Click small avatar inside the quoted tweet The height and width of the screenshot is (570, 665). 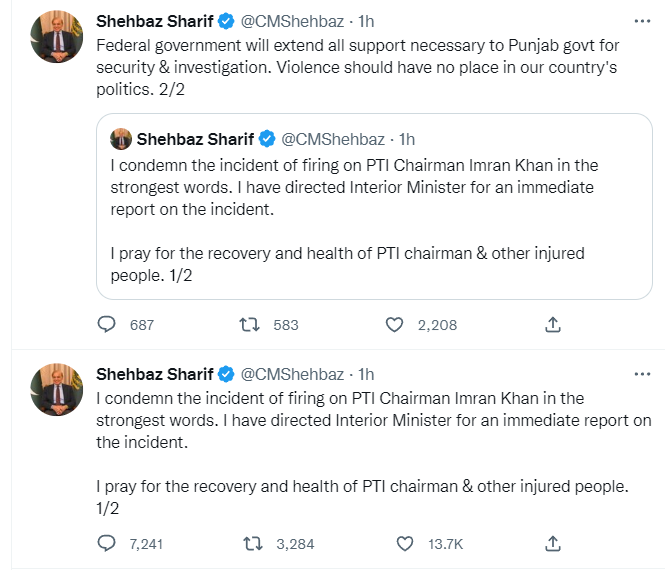click(122, 139)
